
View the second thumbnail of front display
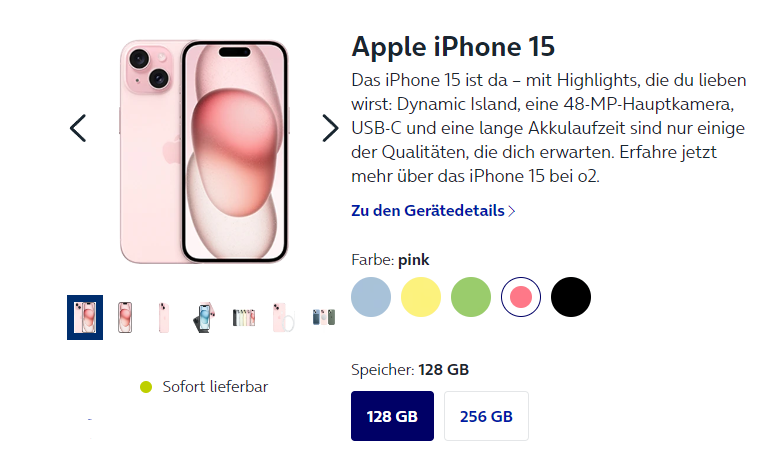[125, 317]
